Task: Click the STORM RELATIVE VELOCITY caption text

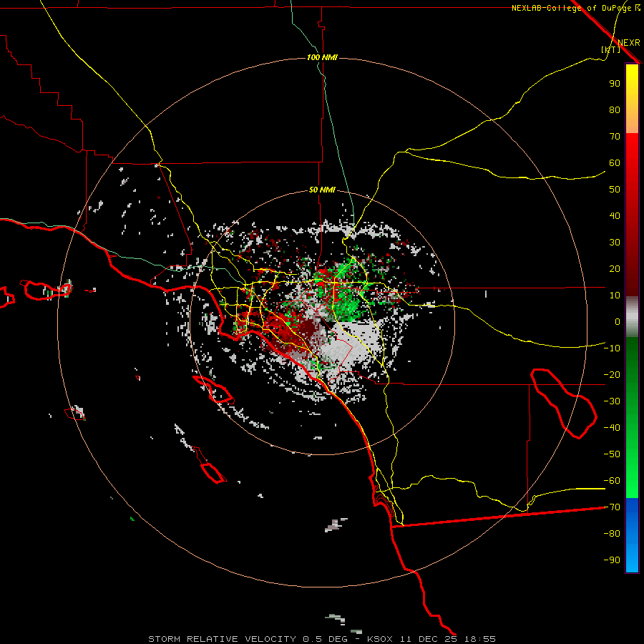Action: pos(224,639)
